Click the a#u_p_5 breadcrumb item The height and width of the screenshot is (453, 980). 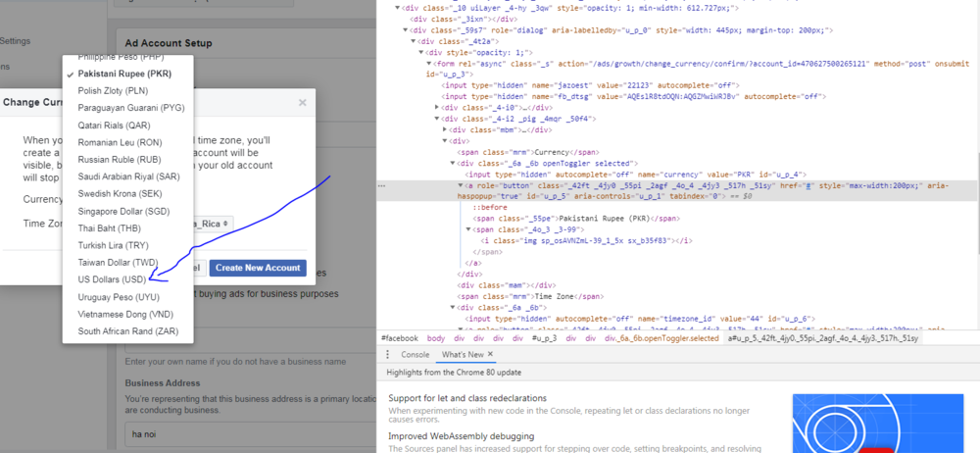click(x=822, y=338)
